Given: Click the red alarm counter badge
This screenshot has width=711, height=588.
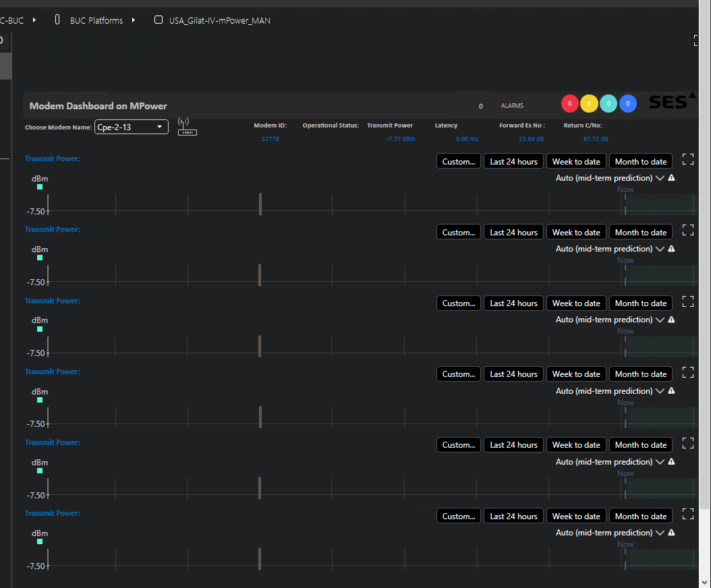Looking at the screenshot, I should click(x=569, y=104).
